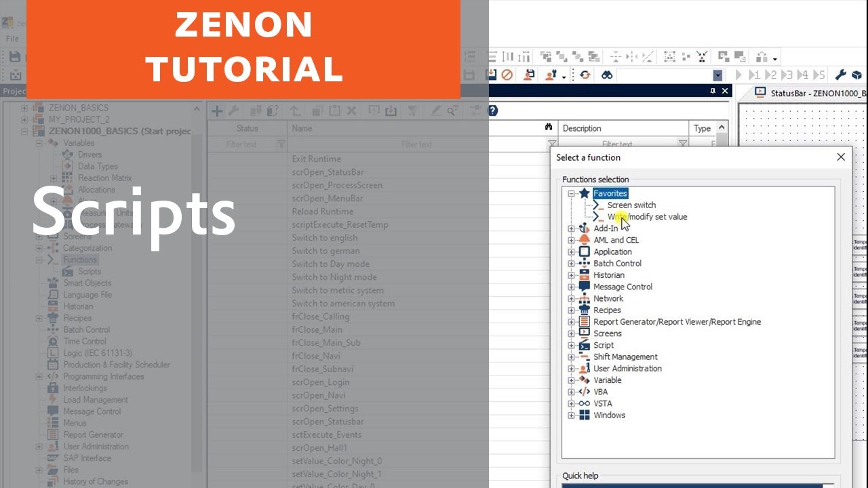Expand the Programming Interfaces node
The image size is (868, 488).
tap(39, 376)
